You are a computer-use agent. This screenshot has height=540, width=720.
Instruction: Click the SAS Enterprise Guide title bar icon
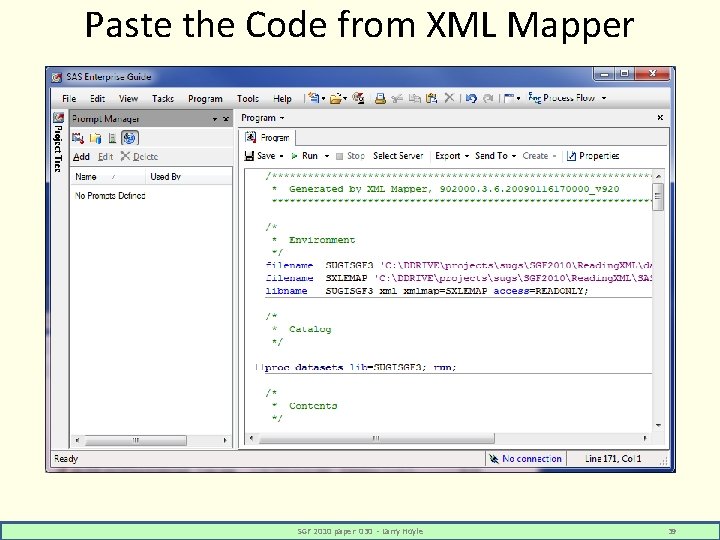[x=57, y=77]
